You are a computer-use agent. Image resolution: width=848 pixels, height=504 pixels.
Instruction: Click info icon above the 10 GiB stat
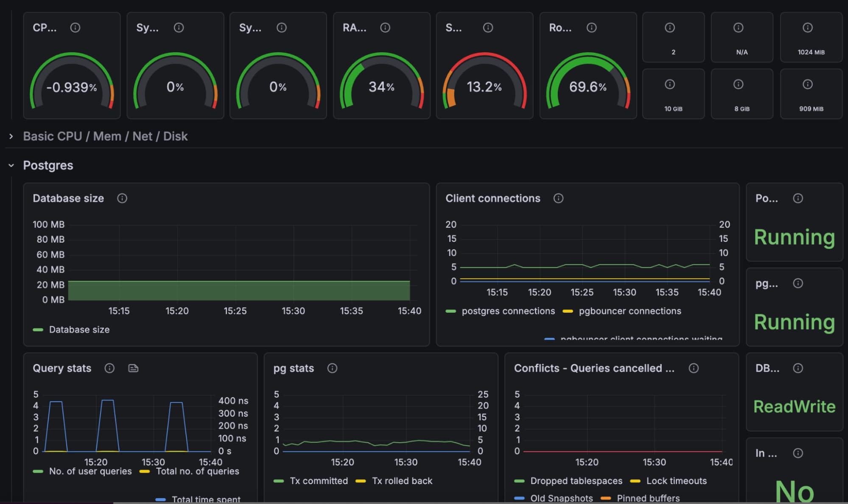669,84
